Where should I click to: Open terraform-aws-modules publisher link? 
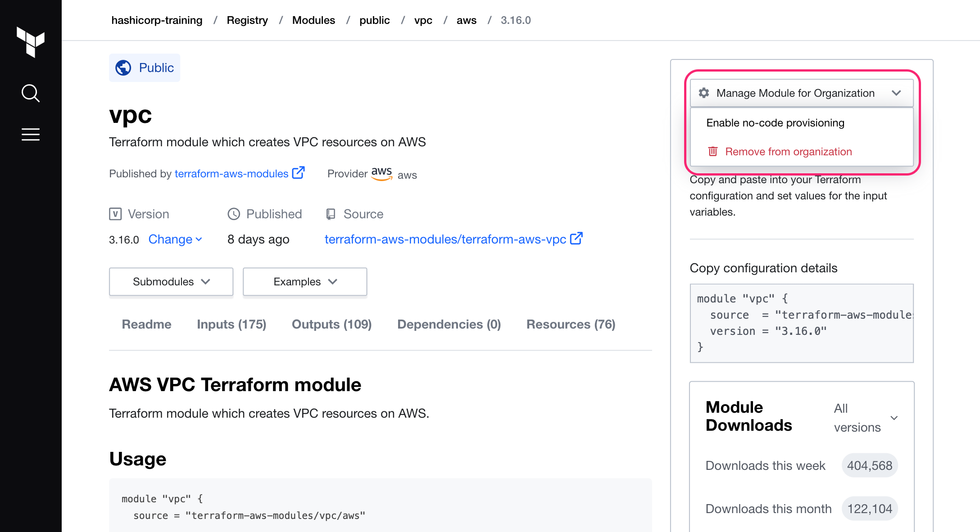(x=231, y=174)
